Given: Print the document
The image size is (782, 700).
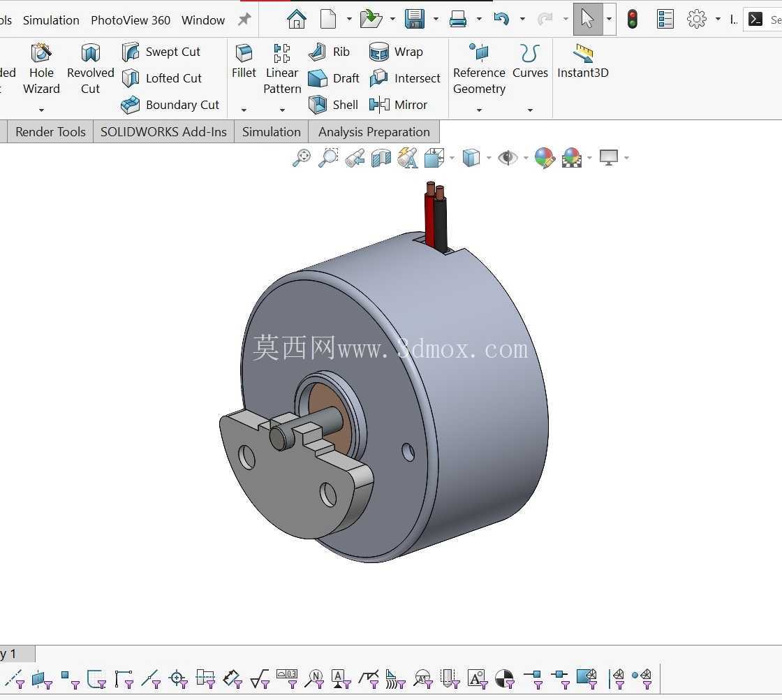Looking at the screenshot, I should click(457, 20).
